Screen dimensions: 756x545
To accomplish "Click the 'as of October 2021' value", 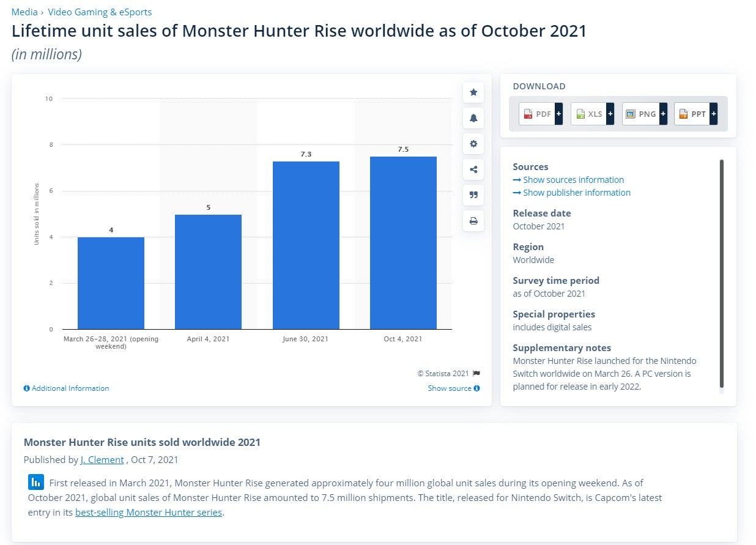I will click(549, 294).
